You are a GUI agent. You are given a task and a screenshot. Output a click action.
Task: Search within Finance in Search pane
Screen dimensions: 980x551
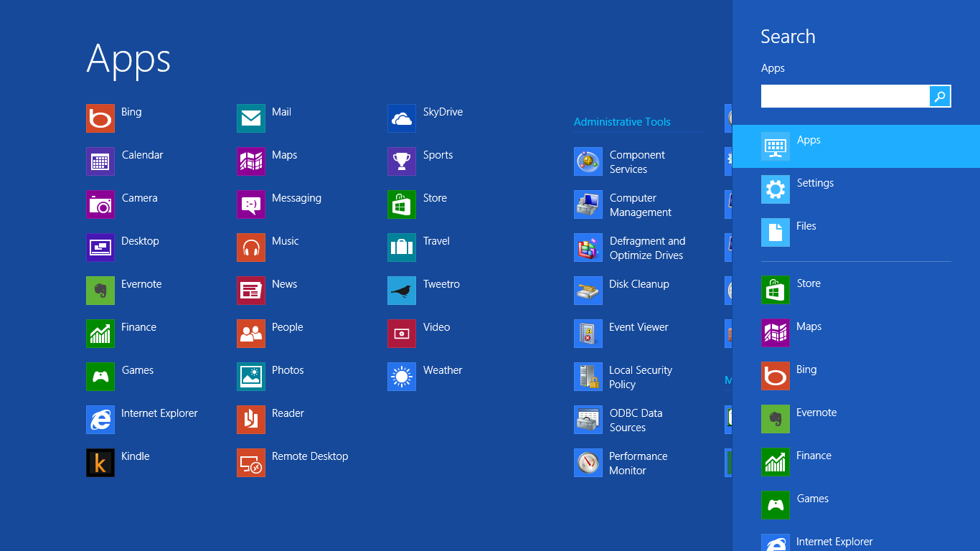coord(856,462)
